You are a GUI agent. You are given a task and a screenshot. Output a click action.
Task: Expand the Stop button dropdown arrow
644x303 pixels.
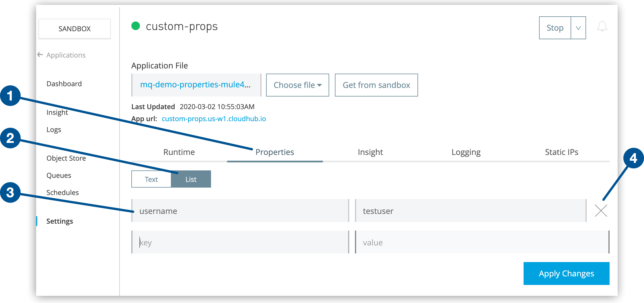click(x=578, y=28)
